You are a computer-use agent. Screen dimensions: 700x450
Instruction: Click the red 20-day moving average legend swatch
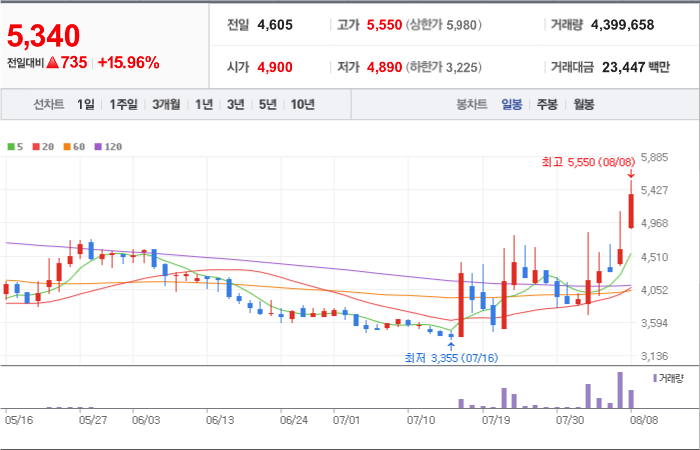[36, 146]
